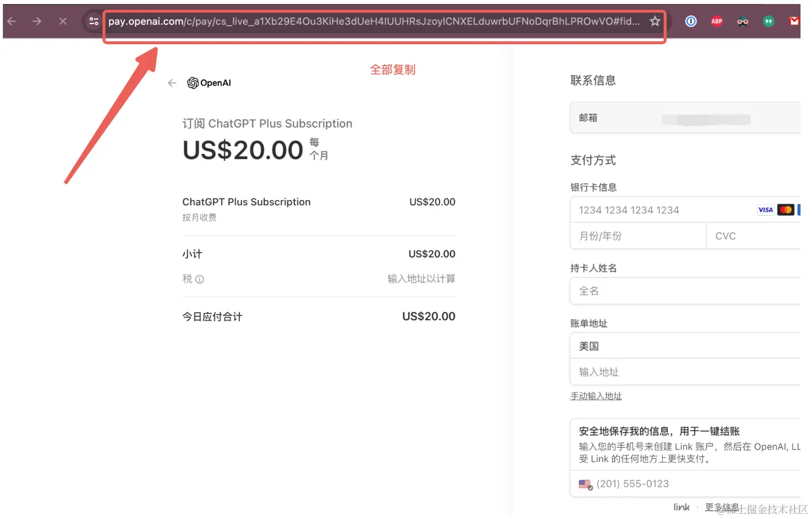
Task: Click the 支付方式 heading
Action: 593,160
